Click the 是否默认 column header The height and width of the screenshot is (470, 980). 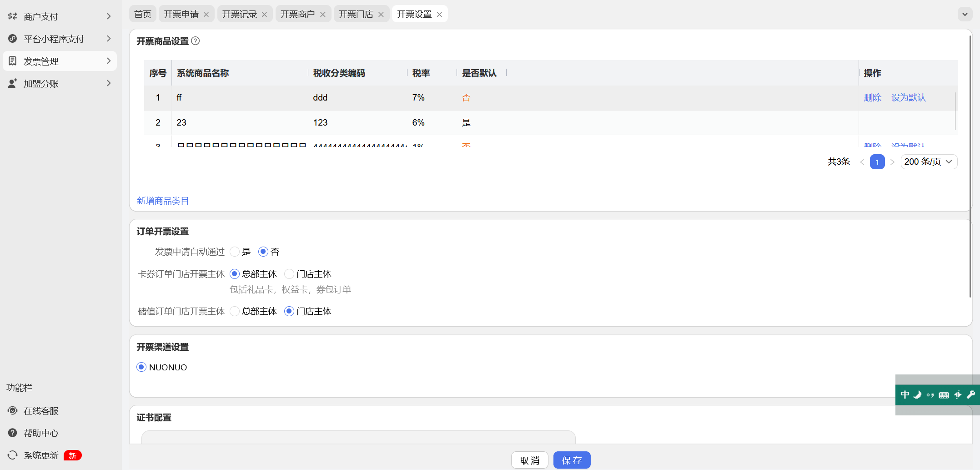click(479, 73)
